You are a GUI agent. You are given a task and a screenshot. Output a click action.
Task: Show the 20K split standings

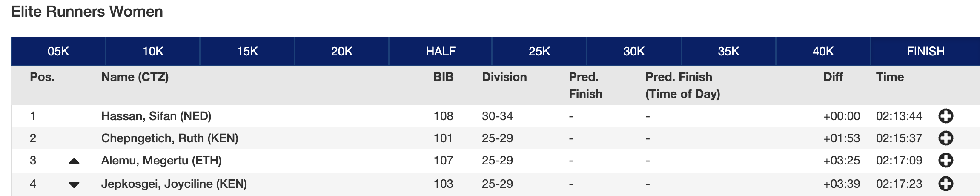click(342, 52)
